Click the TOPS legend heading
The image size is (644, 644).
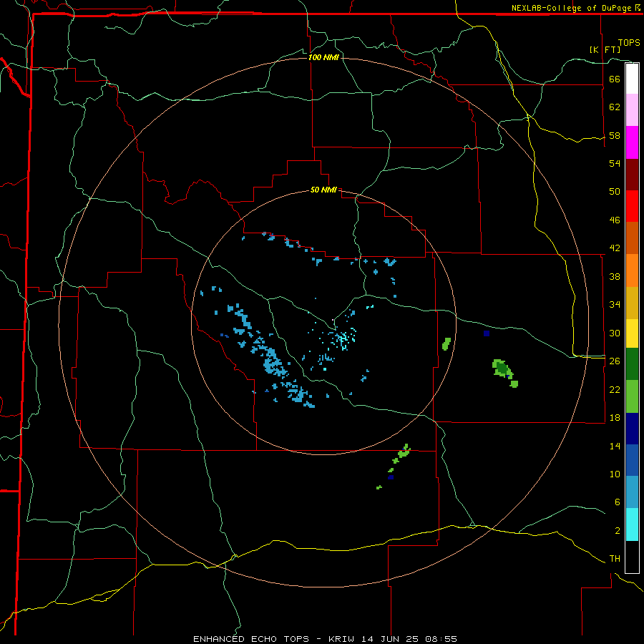click(x=629, y=42)
